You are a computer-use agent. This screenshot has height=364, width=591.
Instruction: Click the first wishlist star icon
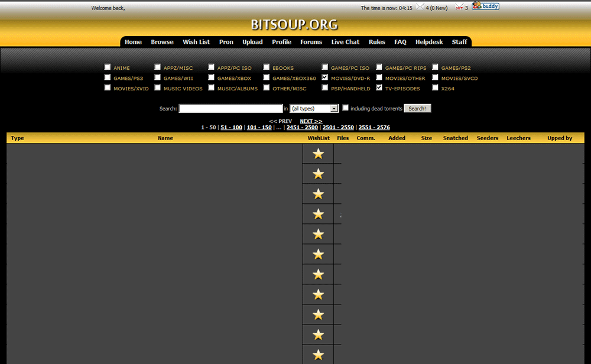click(x=318, y=154)
